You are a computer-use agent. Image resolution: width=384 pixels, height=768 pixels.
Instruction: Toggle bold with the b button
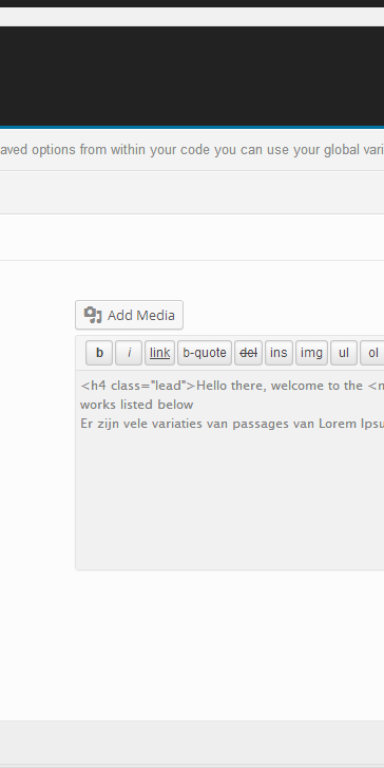pos(99,353)
